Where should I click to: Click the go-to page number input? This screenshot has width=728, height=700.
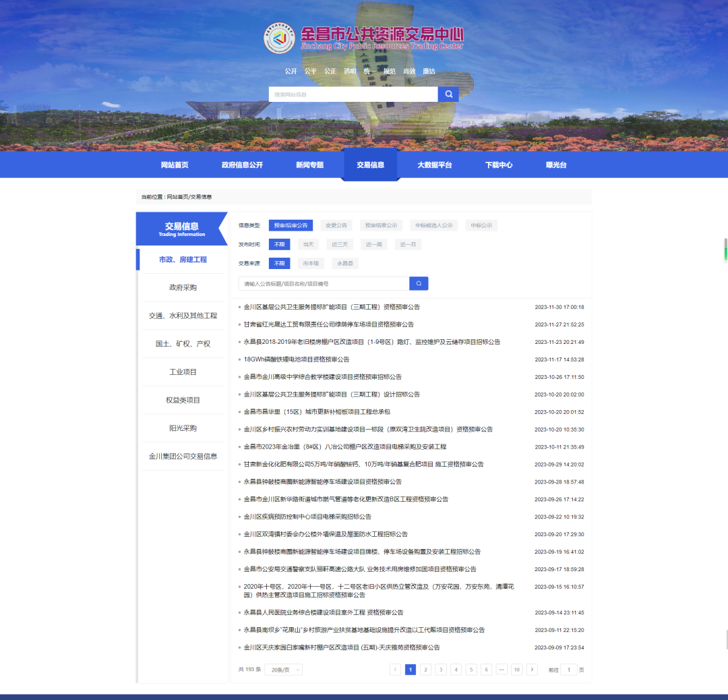(569, 670)
